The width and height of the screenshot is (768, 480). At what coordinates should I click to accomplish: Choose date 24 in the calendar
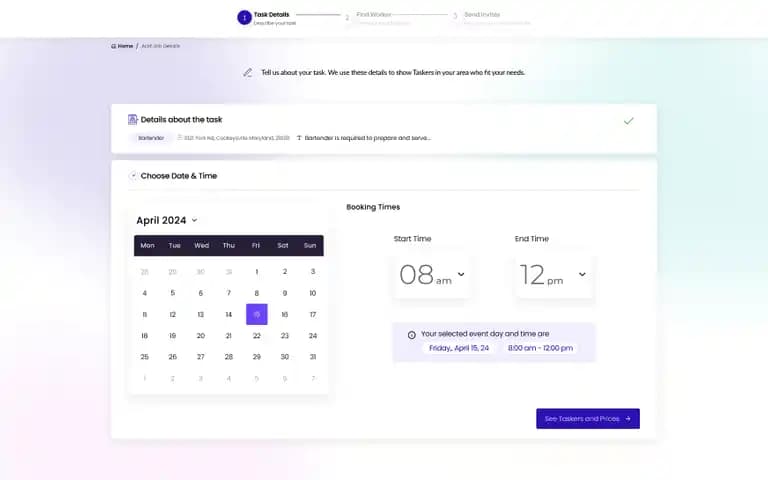(x=312, y=336)
